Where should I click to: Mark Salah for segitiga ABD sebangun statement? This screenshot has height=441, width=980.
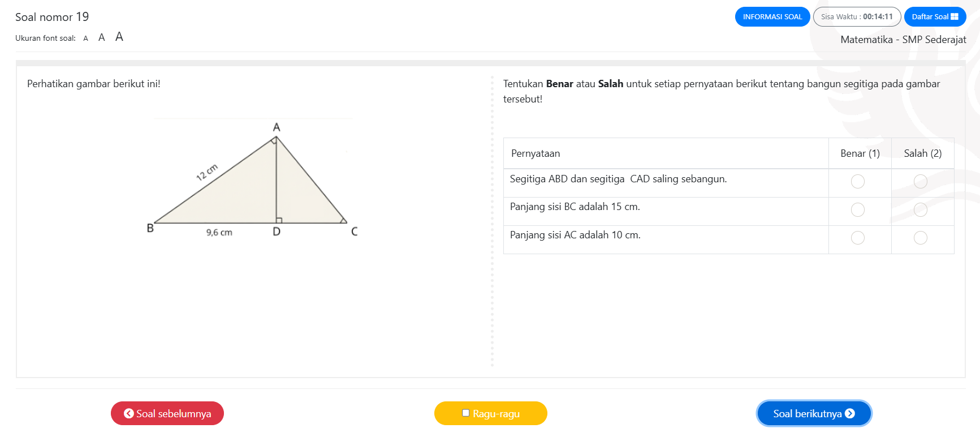(x=920, y=182)
